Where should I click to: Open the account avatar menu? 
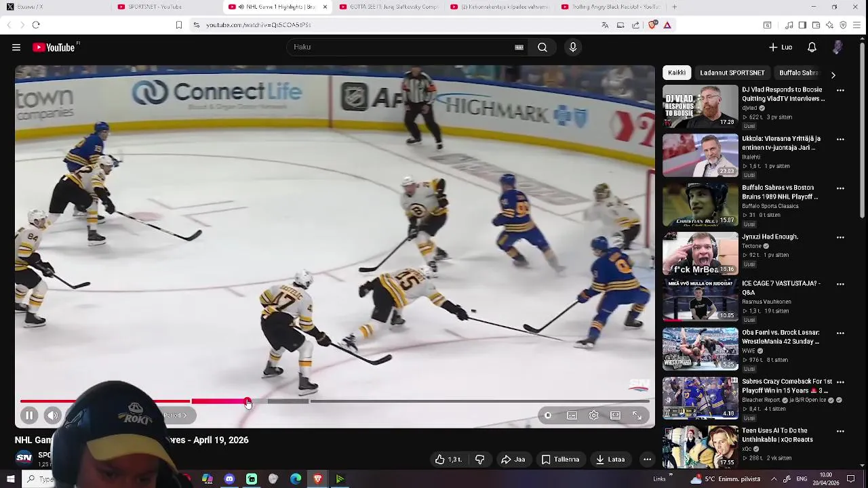[838, 47]
